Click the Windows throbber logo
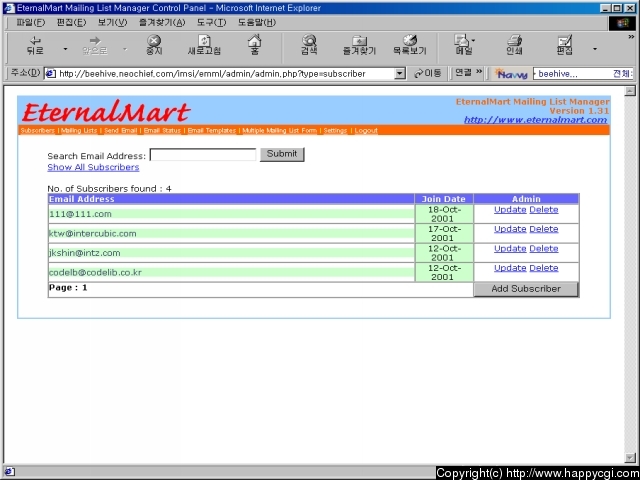 tap(623, 23)
